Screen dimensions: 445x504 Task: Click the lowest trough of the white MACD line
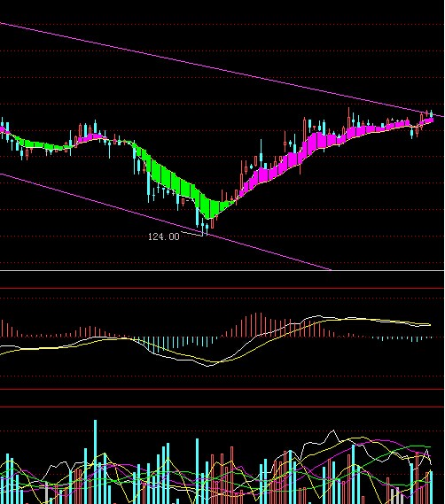pos(207,366)
